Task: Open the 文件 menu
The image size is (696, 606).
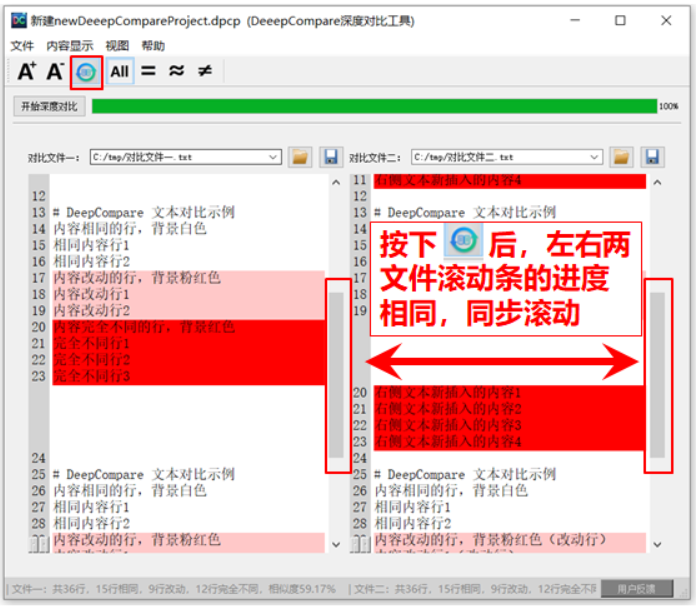Action: (x=22, y=46)
